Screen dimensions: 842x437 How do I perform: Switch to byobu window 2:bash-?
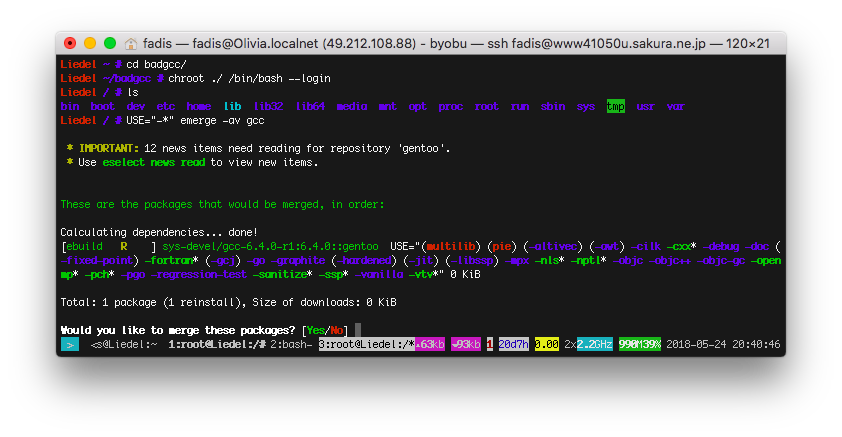[291, 344]
